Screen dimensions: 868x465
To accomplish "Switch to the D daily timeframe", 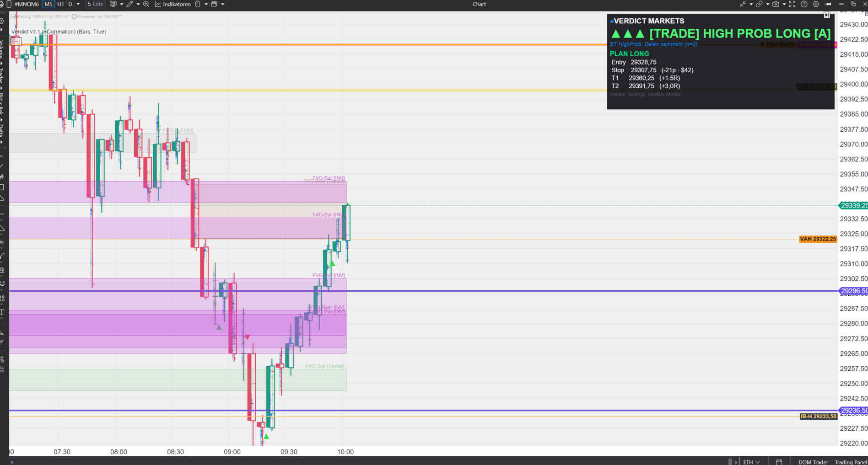I will (70, 4).
